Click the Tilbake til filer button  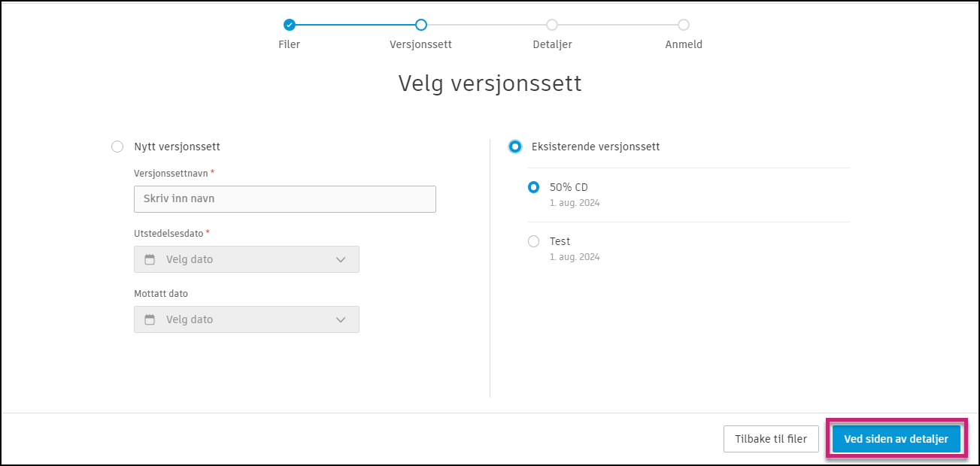tap(771, 439)
